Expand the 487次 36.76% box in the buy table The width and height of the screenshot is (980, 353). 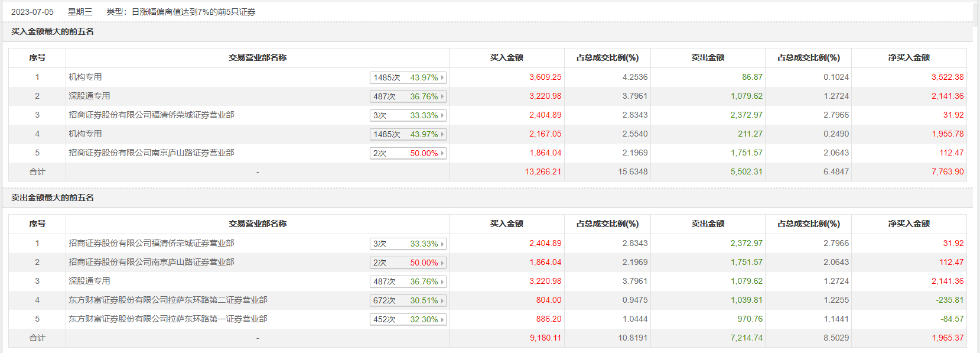coord(408,96)
